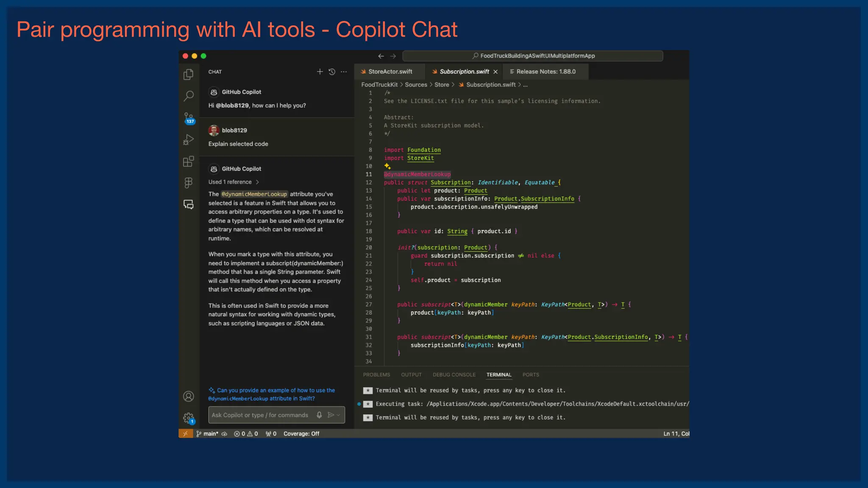Viewport: 868px width, 488px height.
Task: Click the @blob8129 mention in greeting
Action: coord(232,105)
